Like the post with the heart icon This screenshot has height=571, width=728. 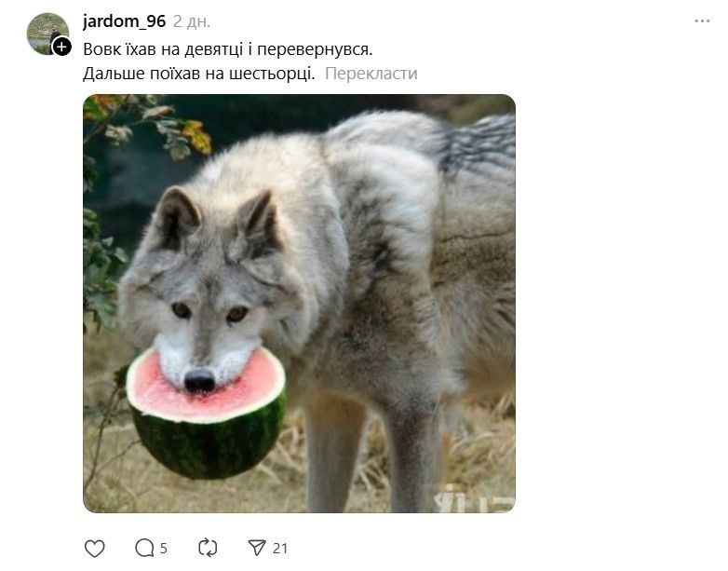click(x=95, y=549)
